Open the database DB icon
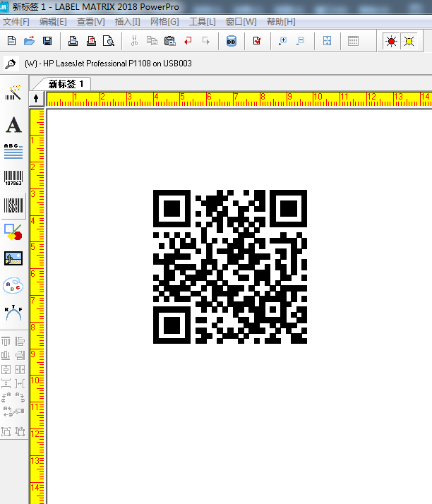The image size is (432, 504). [231, 41]
